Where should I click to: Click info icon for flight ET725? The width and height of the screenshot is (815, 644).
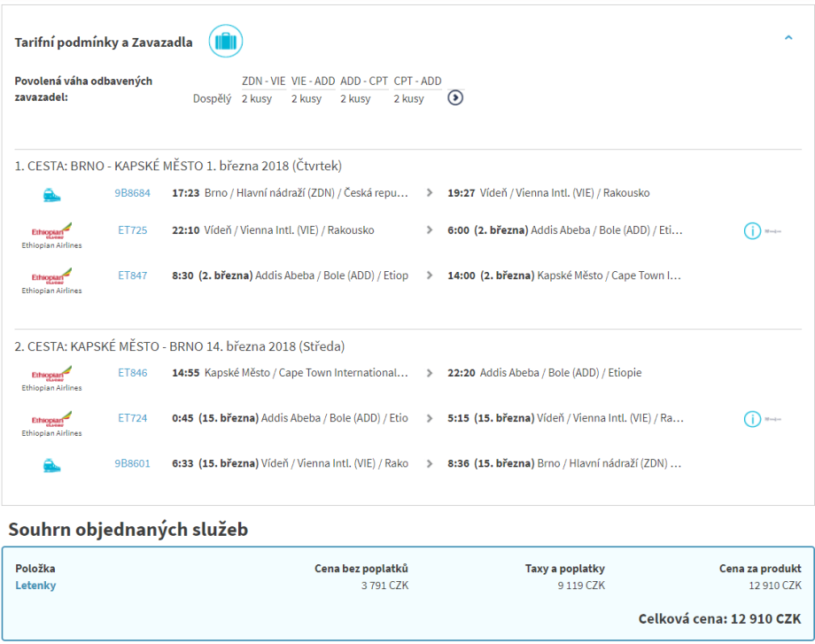coord(751,231)
